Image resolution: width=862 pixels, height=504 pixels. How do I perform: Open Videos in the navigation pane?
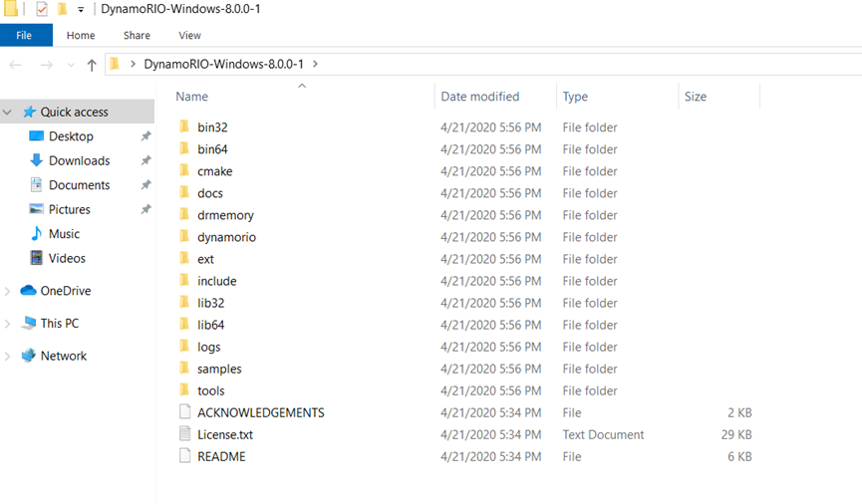[x=67, y=258]
